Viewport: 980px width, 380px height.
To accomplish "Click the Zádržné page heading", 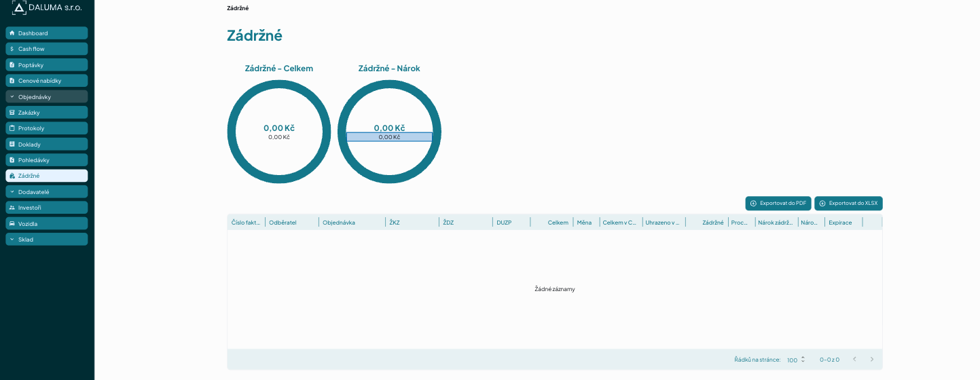I will click(255, 35).
